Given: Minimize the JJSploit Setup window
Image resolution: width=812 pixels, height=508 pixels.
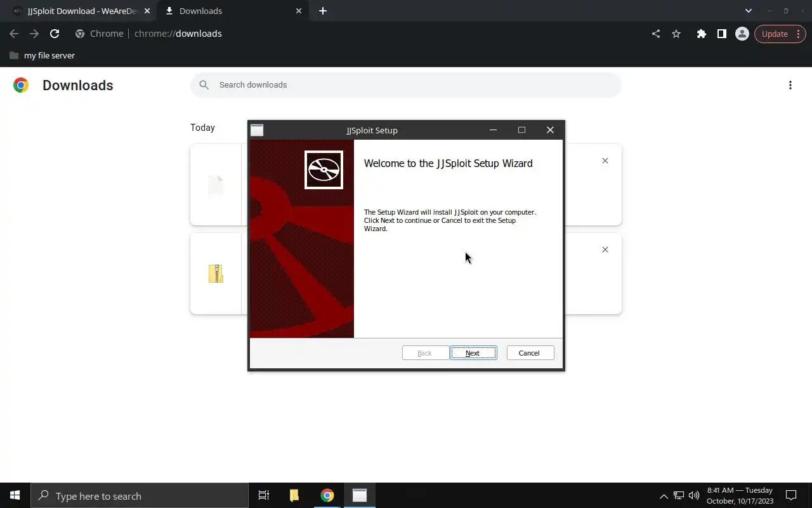Looking at the screenshot, I should 494,130.
